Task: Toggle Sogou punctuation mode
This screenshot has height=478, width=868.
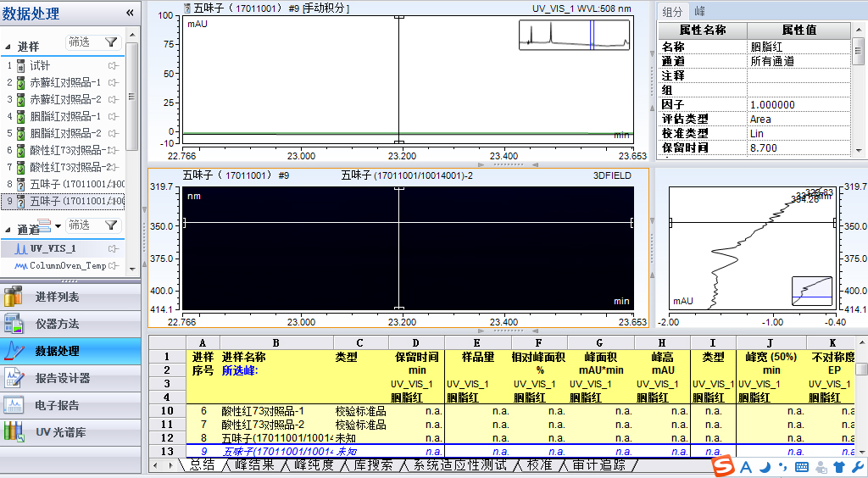Action: (x=783, y=468)
